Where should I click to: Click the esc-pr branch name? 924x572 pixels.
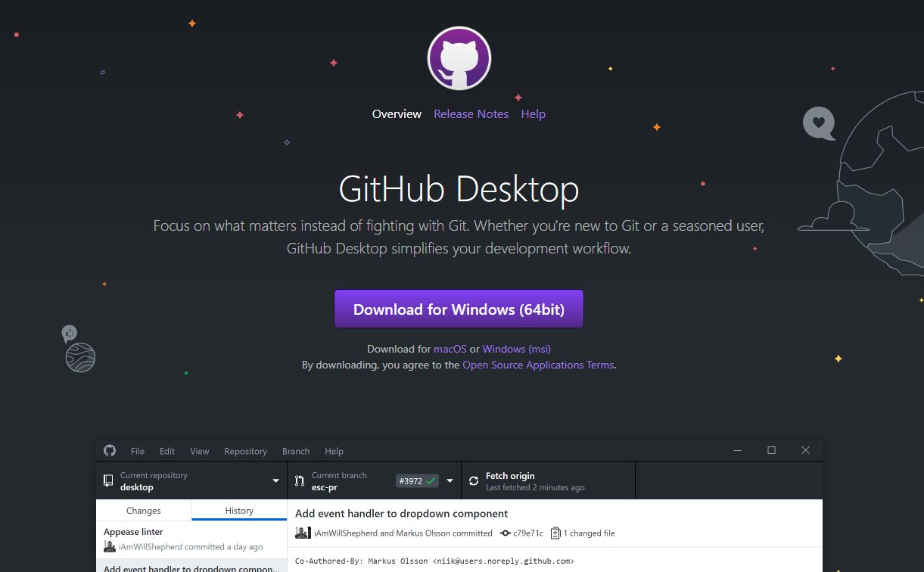(325, 487)
